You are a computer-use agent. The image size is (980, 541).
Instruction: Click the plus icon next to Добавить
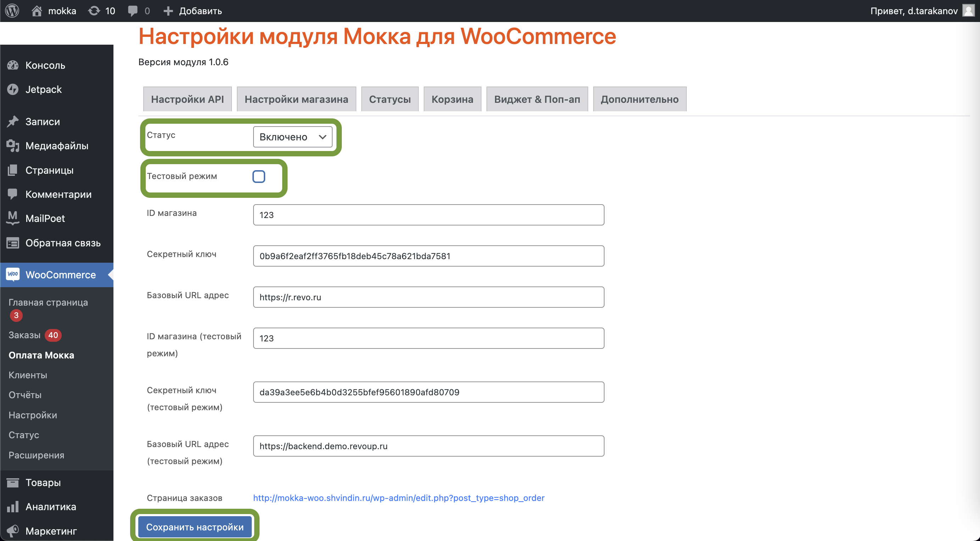point(168,11)
